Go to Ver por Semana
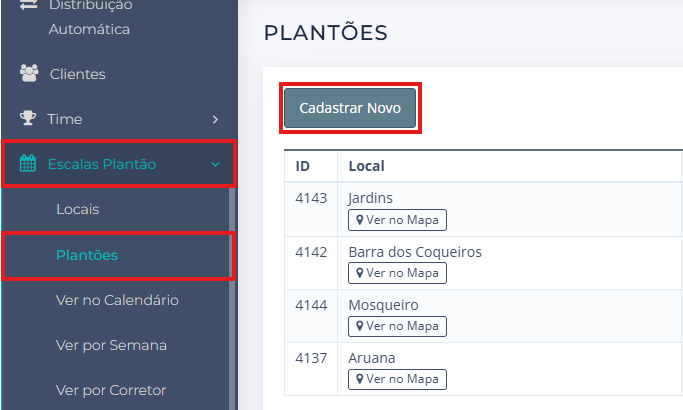This screenshot has width=683, height=410. click(111, 345)
